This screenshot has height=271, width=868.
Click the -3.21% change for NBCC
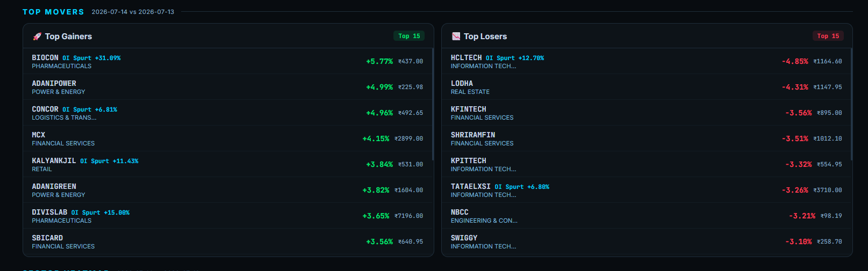[802, 216]
